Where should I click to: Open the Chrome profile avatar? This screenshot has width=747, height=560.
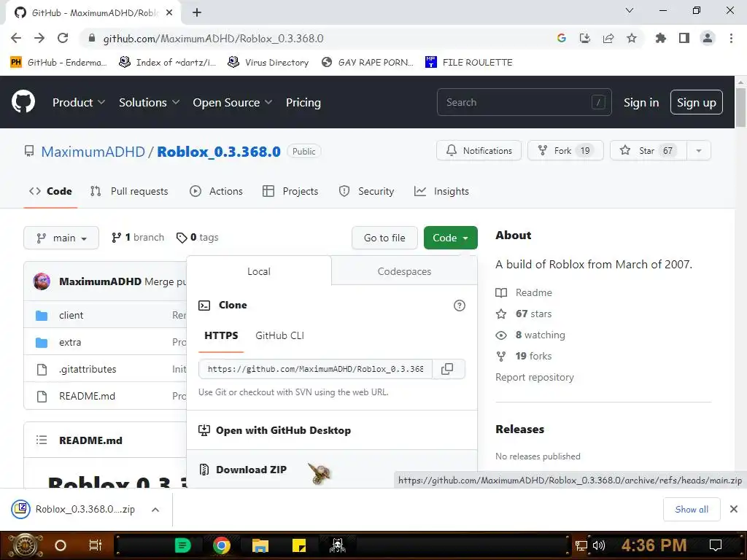click(x=708, y=38)
